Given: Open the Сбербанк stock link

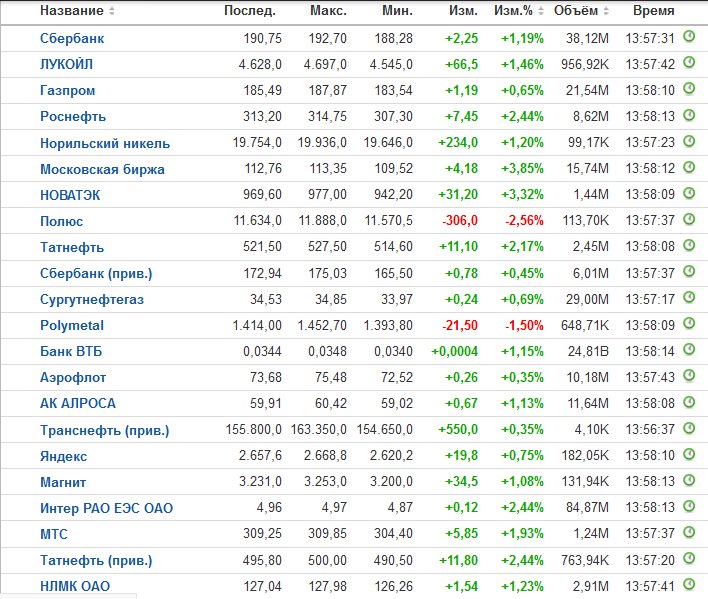Looking at the screenshot, I should tap(72, 38).
